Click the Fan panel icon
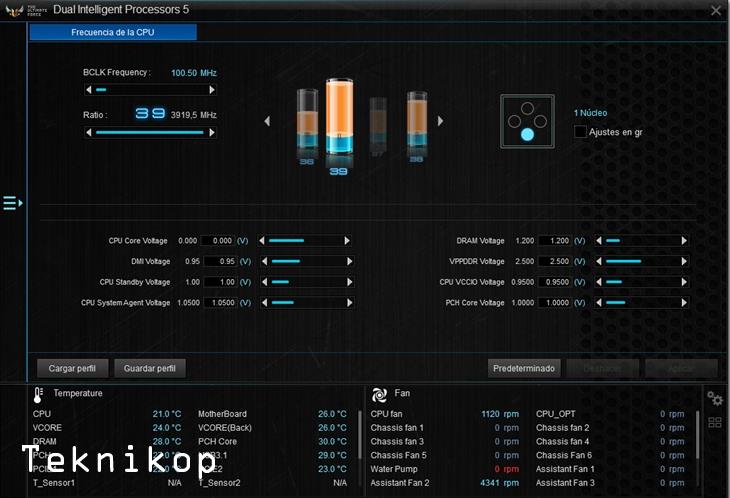Image resolution: width=730 pixels, height=498 pixels. click(379, 394)
